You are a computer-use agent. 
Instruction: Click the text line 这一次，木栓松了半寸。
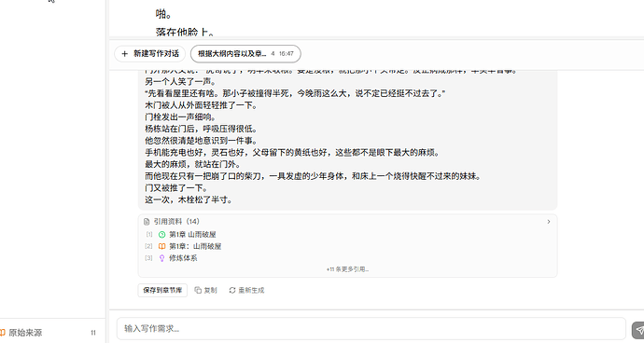point(189,199)
